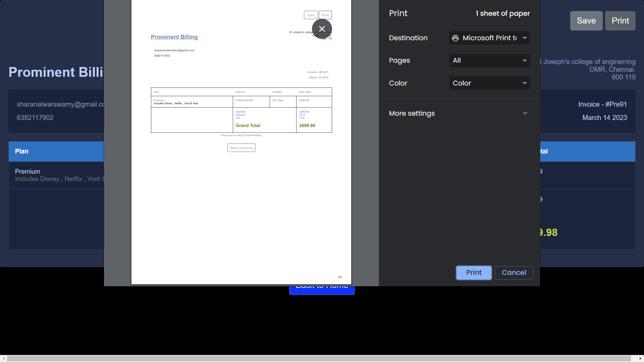Click the left scroll arrow on horizontal scrollbar
644x362 pixels.
(x=3, y=358)
